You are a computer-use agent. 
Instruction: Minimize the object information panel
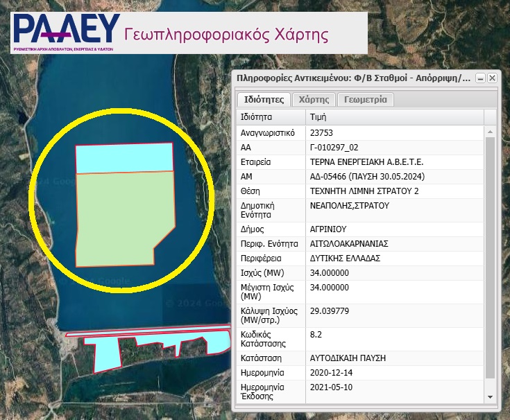pyautogui.click(x=480, y=78)
